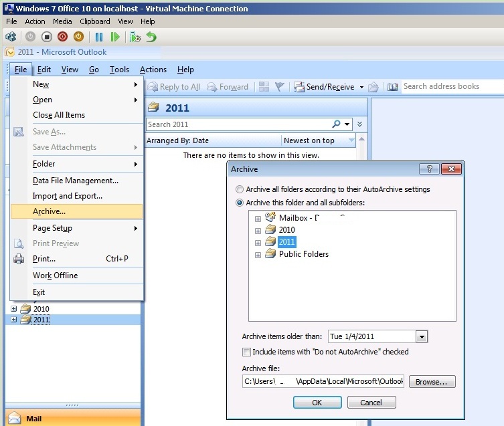
Task: Choose Data File Management... menu item
Action: coord(76,181)
